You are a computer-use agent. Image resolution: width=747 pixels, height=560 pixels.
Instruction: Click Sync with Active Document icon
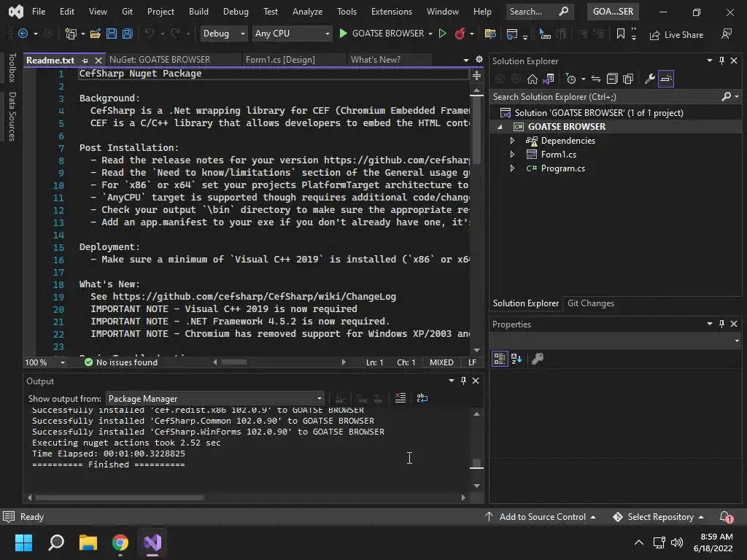point(595,79)
